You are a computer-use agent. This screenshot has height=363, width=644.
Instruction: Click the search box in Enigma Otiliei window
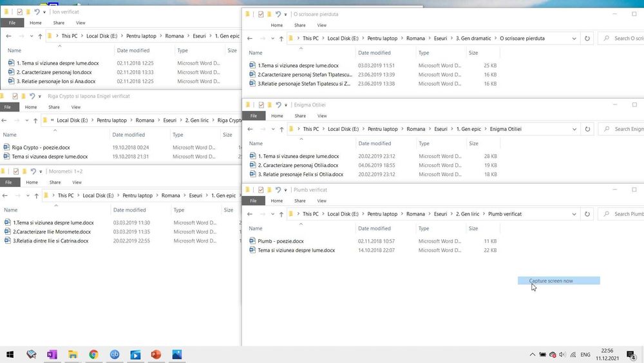(621, 129)
